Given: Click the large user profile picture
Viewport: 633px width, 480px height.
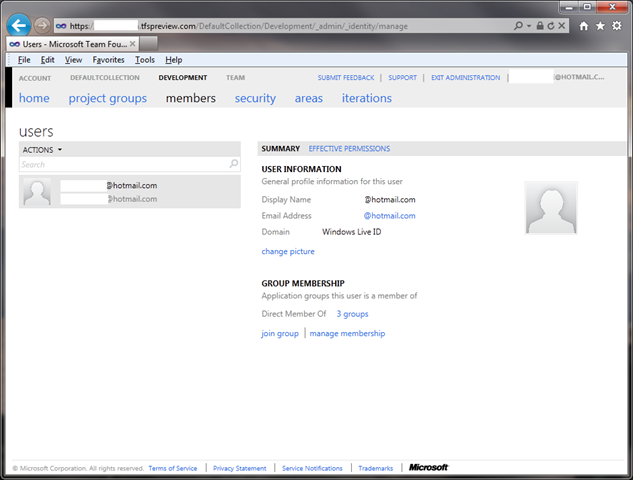Looking at the screenshot, I should click(551, 208).
